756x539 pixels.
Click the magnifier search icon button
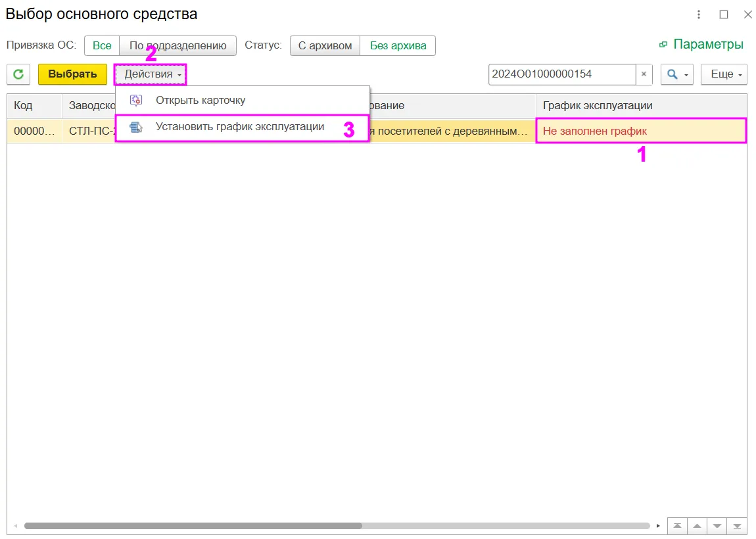[676, 74]
